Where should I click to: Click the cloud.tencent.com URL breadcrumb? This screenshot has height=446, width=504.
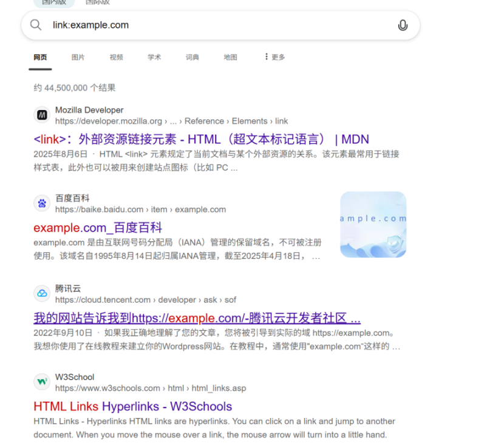coord(146,300)
